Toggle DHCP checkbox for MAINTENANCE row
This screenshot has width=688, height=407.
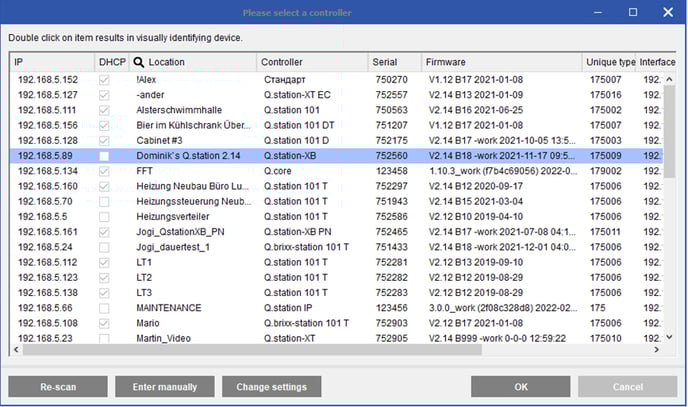click(x=104, y=308)
